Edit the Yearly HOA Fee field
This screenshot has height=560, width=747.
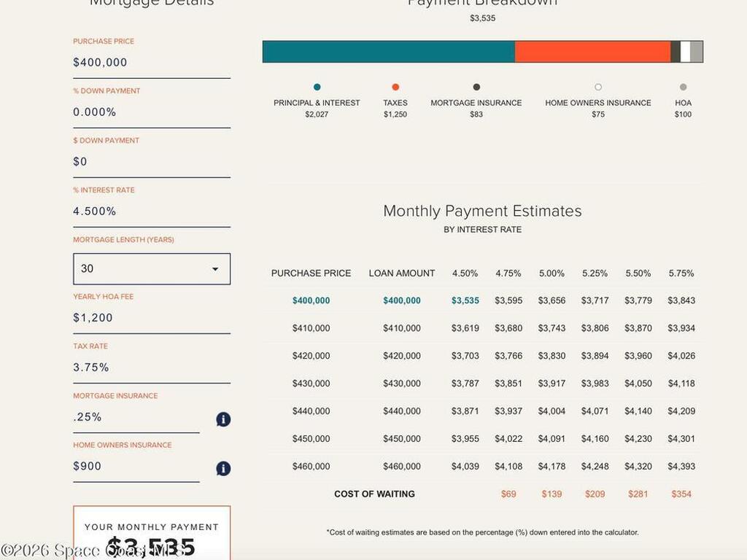pyautogui.click(x=151, y=318)
